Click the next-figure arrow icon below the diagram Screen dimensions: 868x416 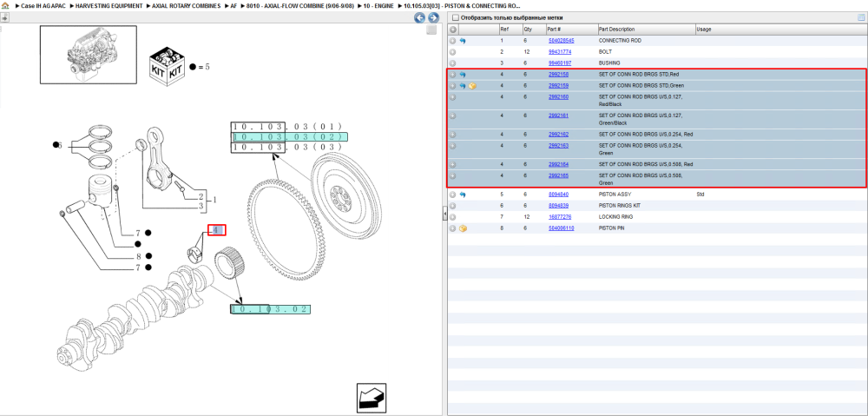(x=372, y=398)
